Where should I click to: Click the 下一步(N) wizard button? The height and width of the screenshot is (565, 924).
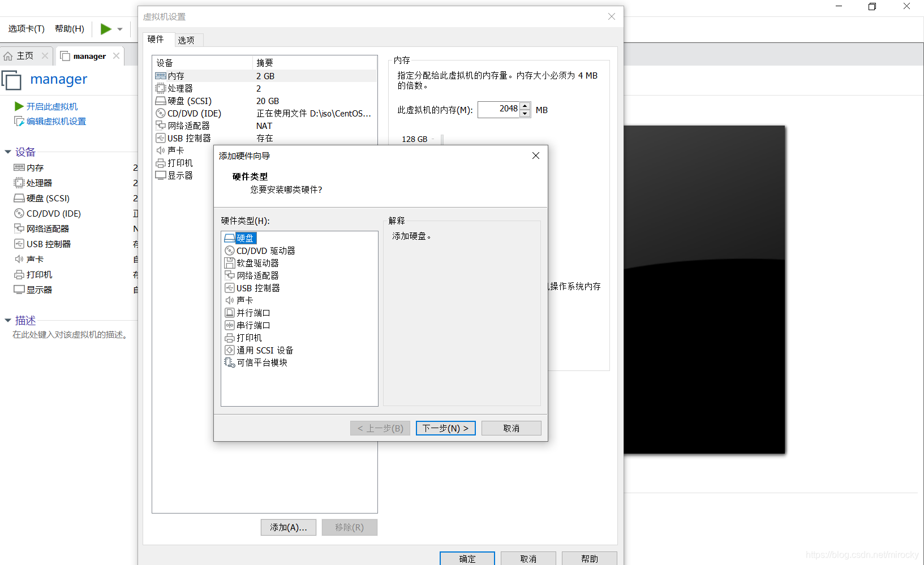click(x=445, y=428)
